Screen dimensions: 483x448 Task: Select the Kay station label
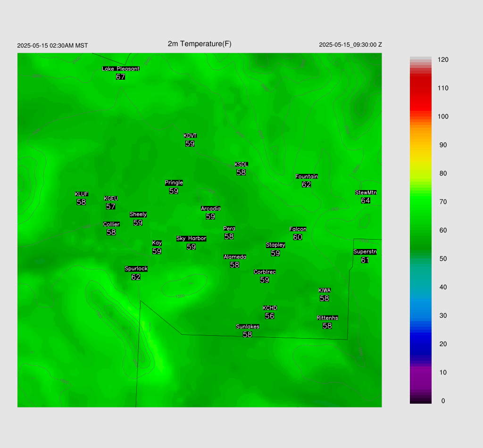point(157,243)
